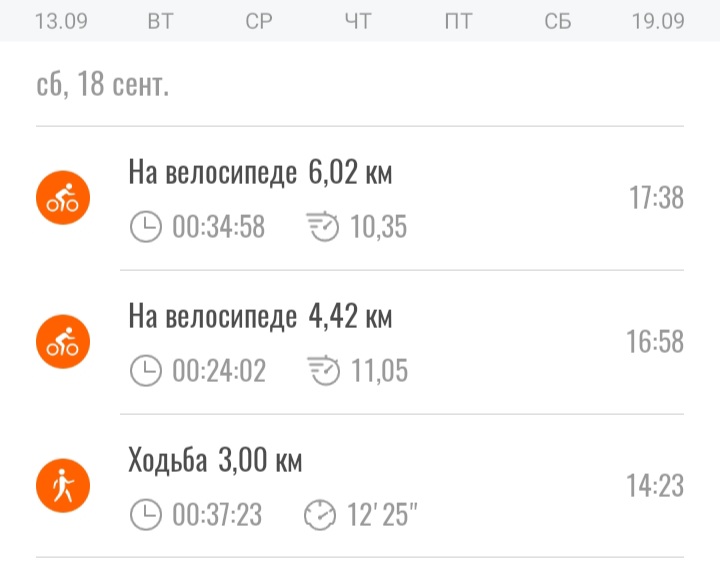Tap the orange walking activity icon
This screenshot has width=720, height=567.
pyautogui.click(x=63, y=487)
